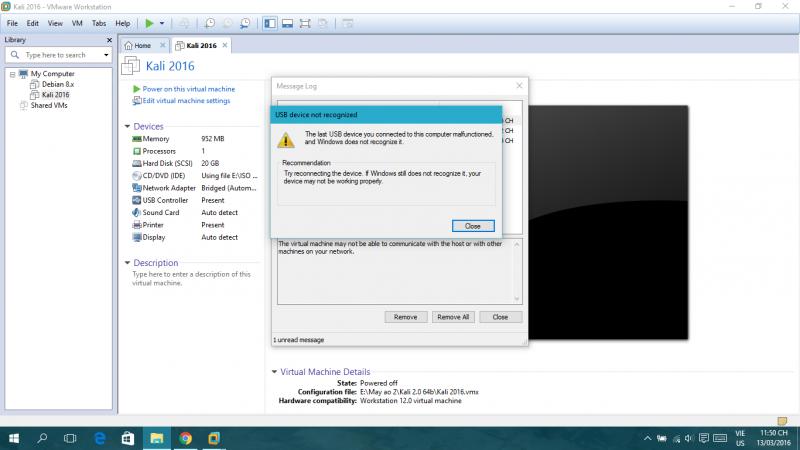800x450 pixels.
Task: Select Kali 2016 in the Library tree
Action: click(55, 95)
